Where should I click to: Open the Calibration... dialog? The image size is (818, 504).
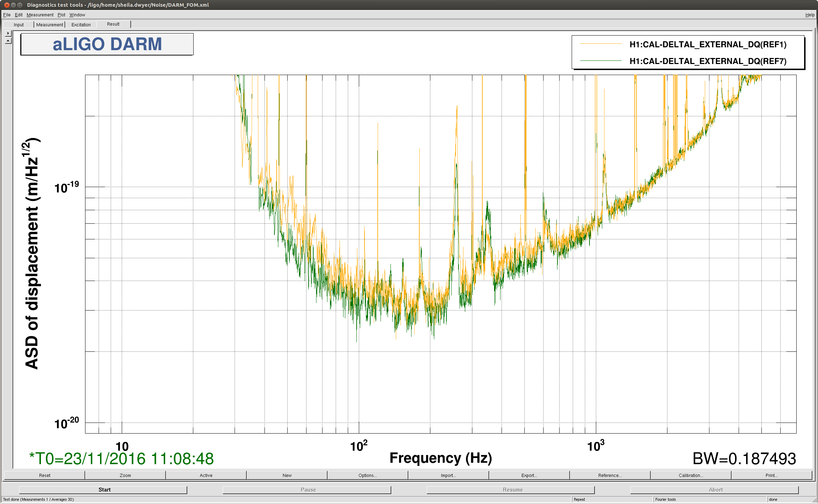coord(691,475)
